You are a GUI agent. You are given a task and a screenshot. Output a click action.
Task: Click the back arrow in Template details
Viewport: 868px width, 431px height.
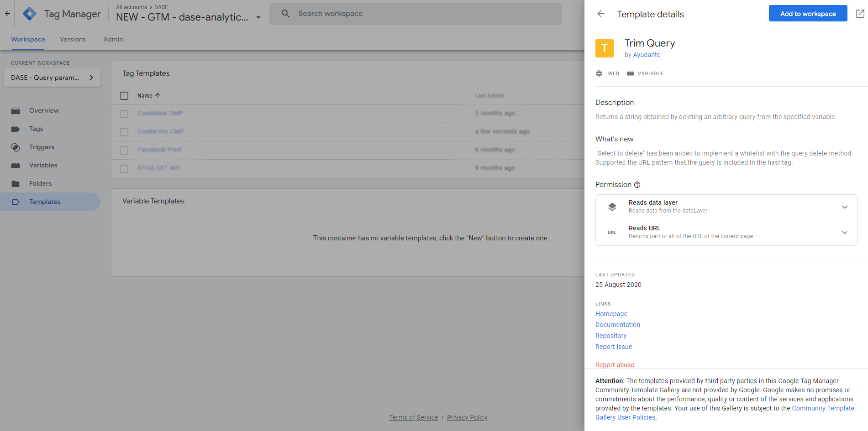pos(601,14)
